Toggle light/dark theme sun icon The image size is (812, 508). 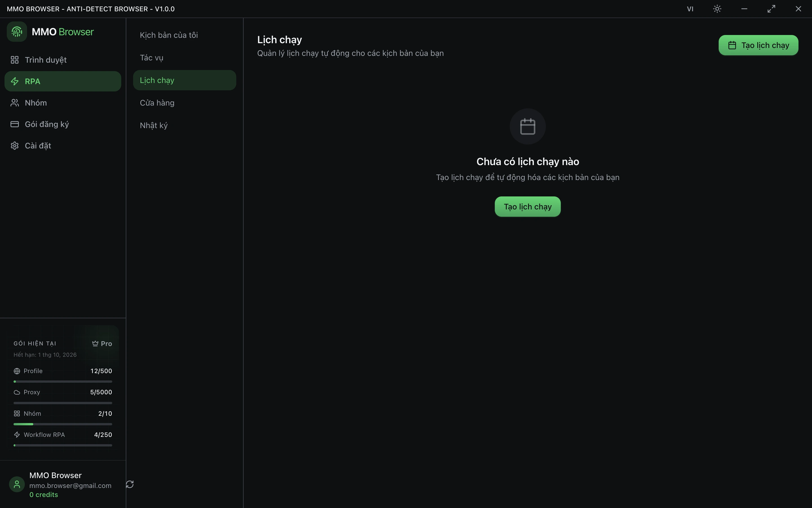[x=717, y=9]
